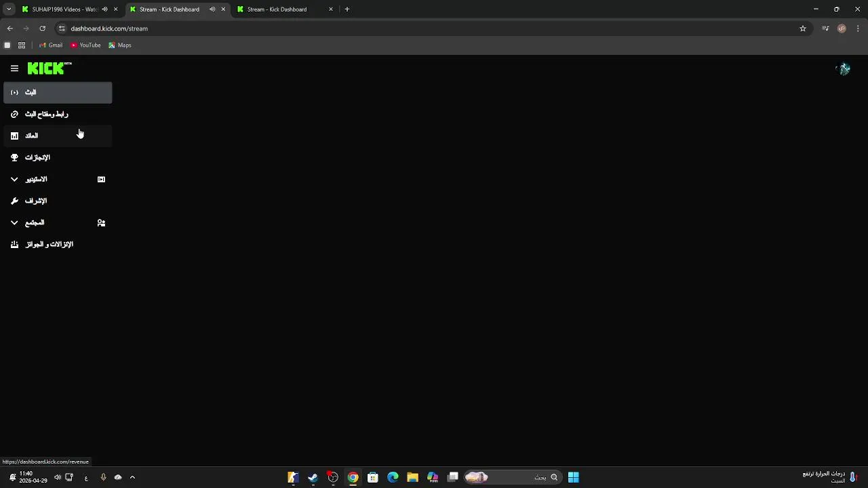The width and height of the screenshot is (868, 488).
Task: Open the weather widget on taskbar
Action: [830, 477]
